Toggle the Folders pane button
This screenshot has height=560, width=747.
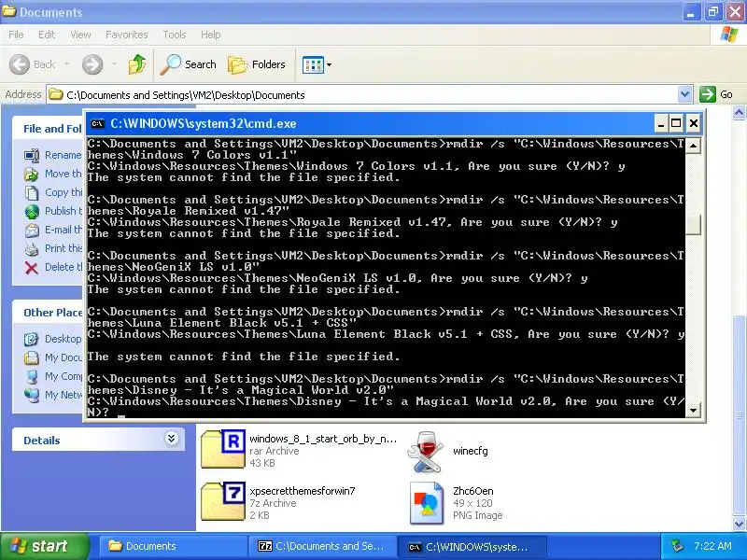(x=256, y=64)
